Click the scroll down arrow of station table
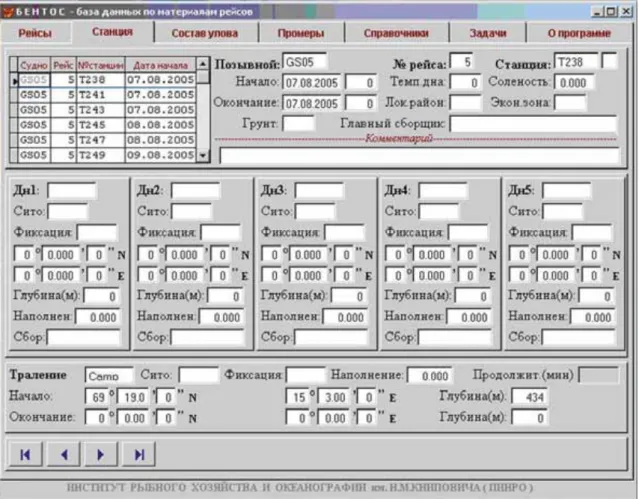Viewport: 639px width, 499px height. pyautogui.click(x=203, y=155)
